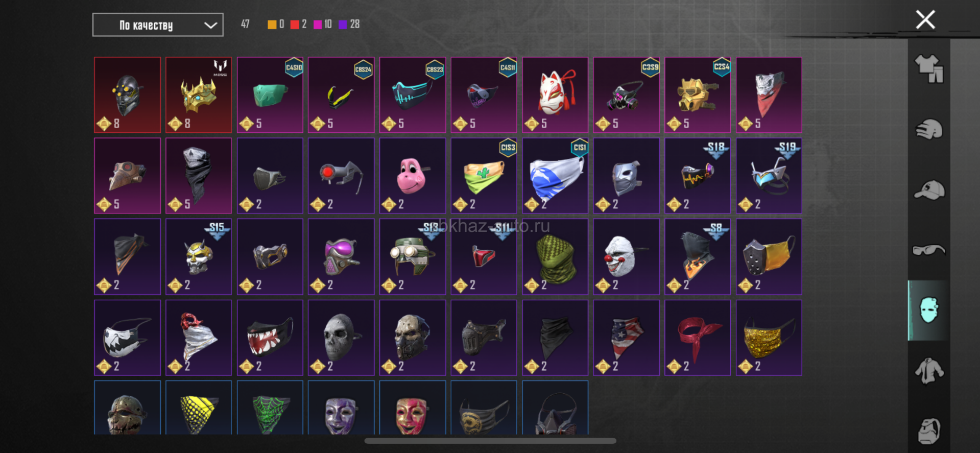Choose the American flag bandana

(x=626, y=338)
